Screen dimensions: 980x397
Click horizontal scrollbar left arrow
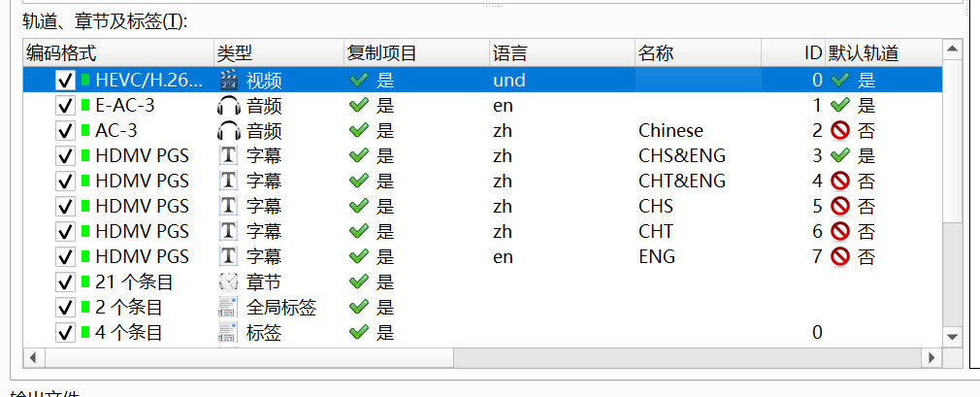click(34, 358)
